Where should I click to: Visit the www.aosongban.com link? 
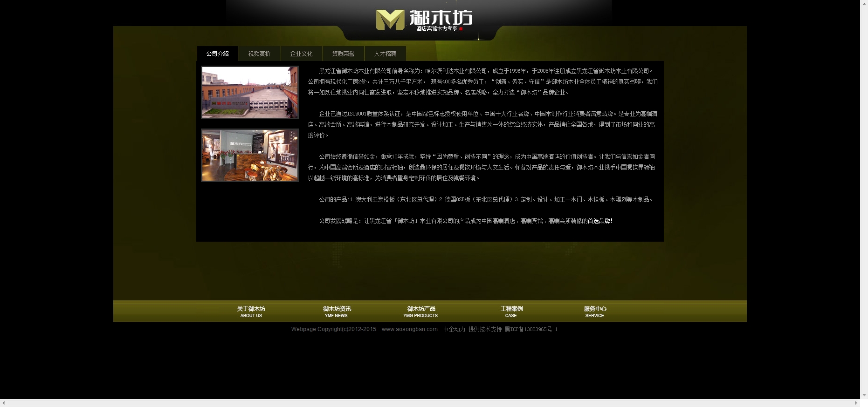click(x=410, y=329)
